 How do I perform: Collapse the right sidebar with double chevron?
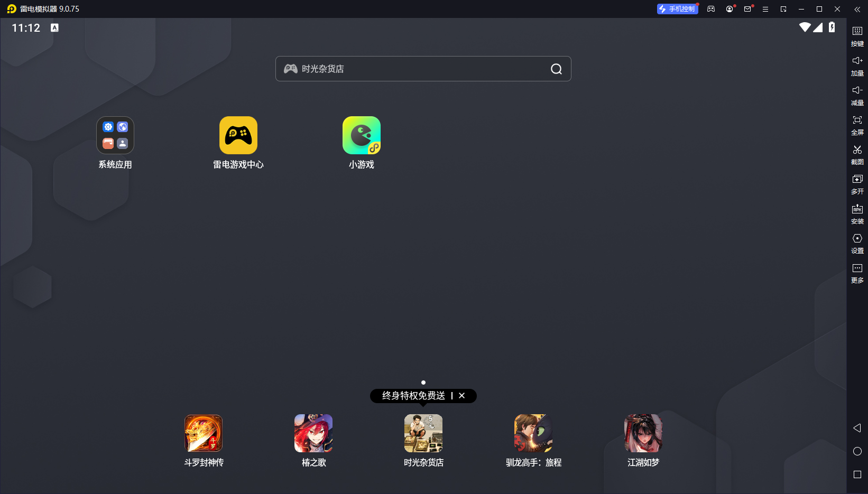click(x=857, y=9)
